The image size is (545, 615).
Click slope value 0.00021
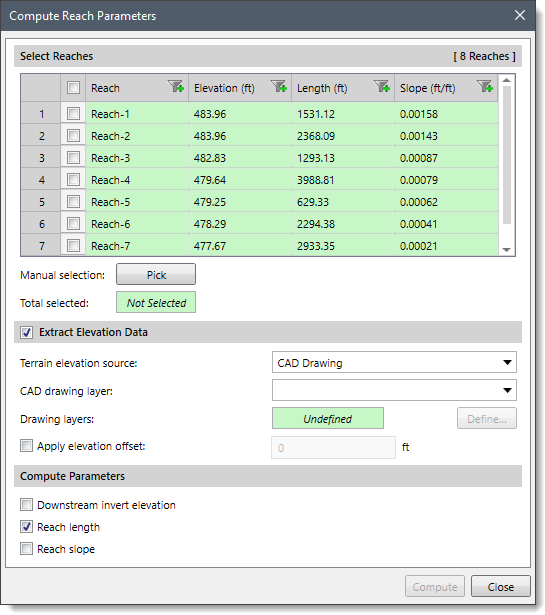tap(419, 246)
